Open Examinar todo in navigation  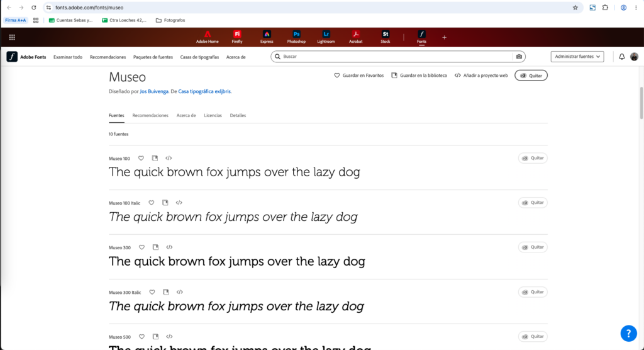pos(68,57)
